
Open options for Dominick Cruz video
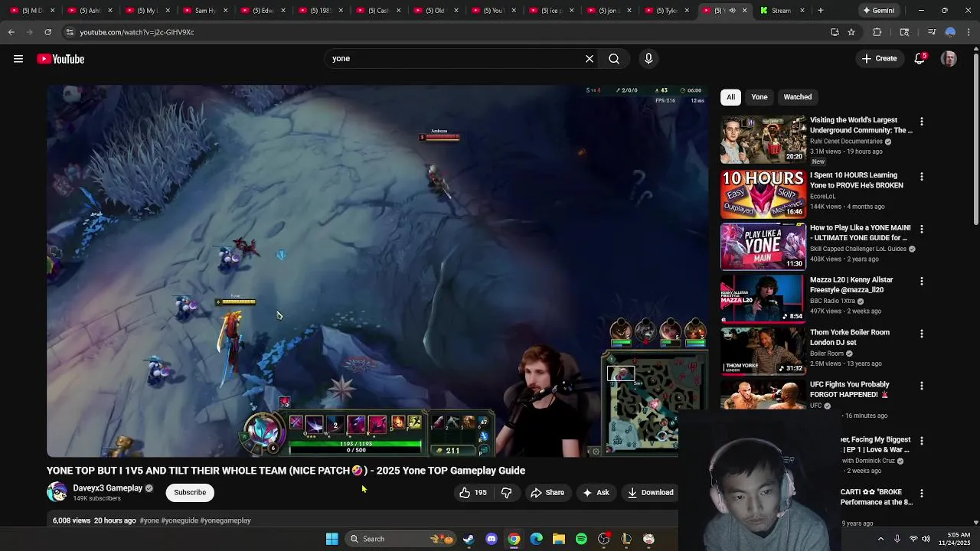point(921,441)
